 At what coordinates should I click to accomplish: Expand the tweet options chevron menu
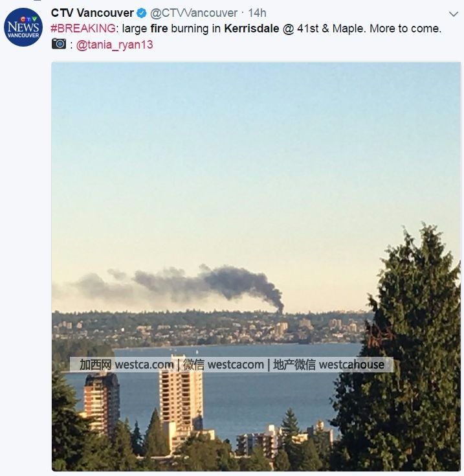(454, 14)
